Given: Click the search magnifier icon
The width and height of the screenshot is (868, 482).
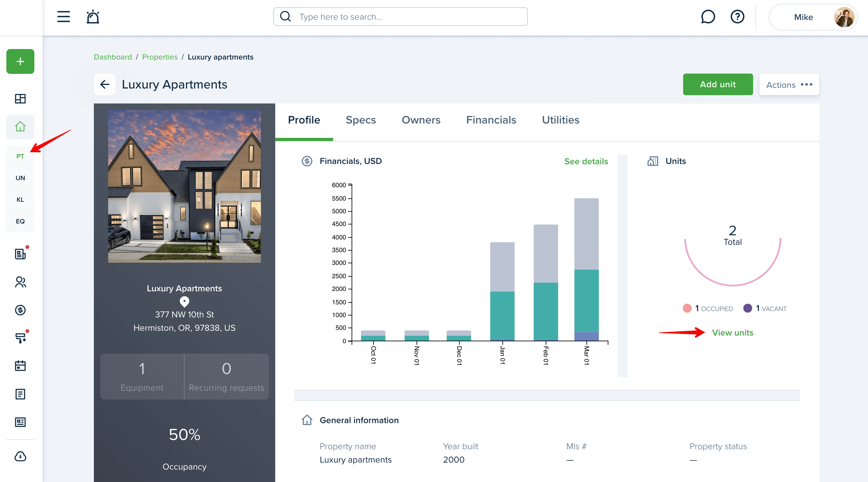Looking at the screenshot, I should click(x=285, y=17).
